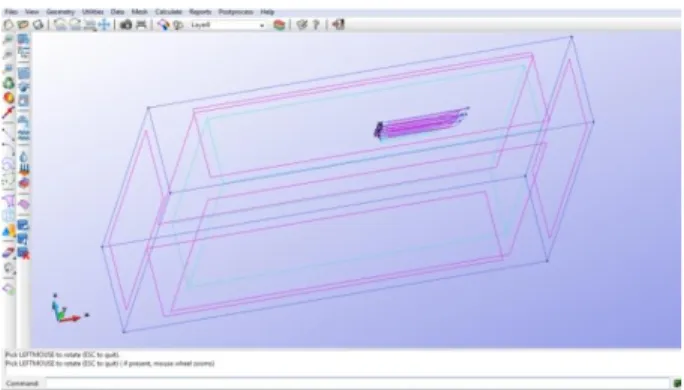Open the Reports menu
Screen dimensions: 684x390
(200, 12)
